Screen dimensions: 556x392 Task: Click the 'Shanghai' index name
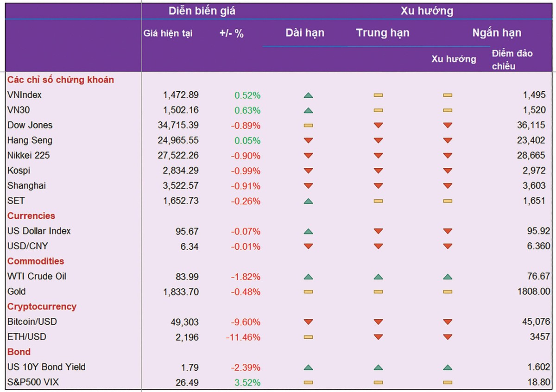[26, 186]
